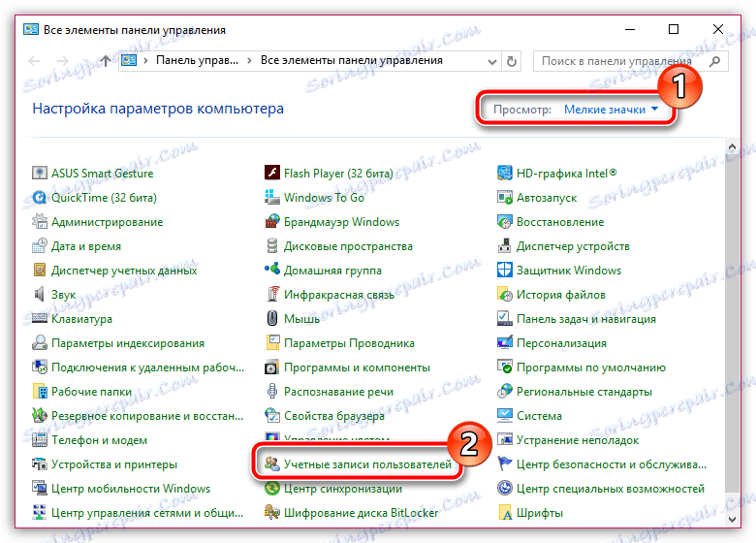Image resolution: width=756 pixels, height=543 pixels.
Task: Click the Диспетчер устройств icon
Action: pos(504,246)
